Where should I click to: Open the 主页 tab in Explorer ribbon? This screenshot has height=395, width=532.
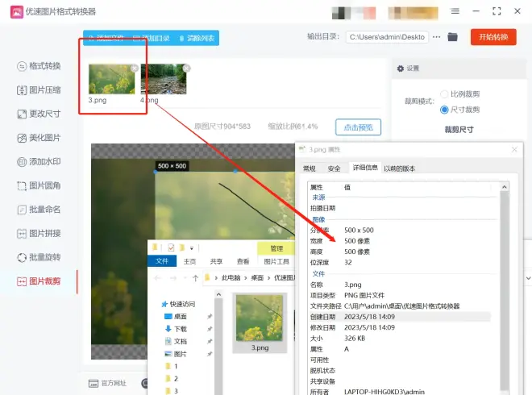point(189,262)
